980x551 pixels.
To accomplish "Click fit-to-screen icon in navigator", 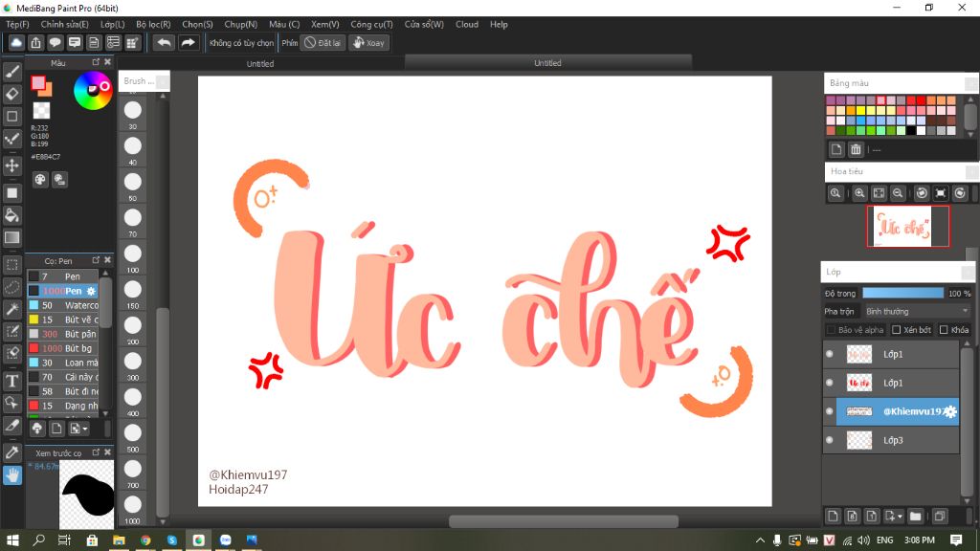I will 879,193.
